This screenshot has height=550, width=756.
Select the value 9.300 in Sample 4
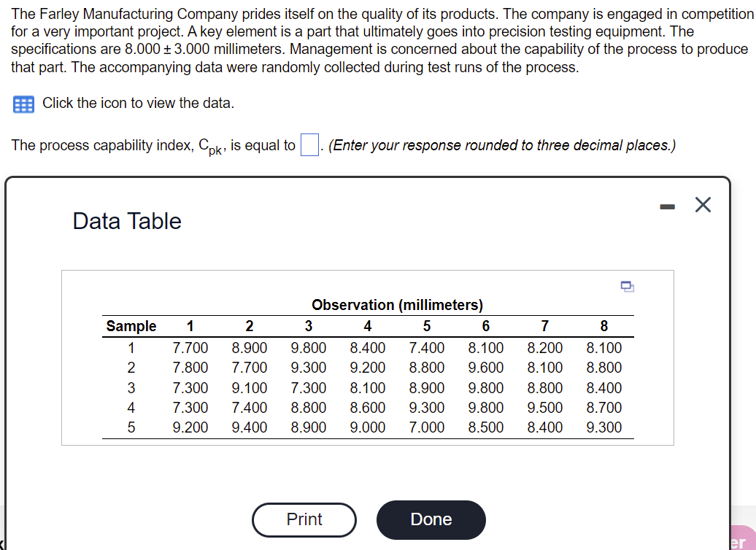point(427,407)
